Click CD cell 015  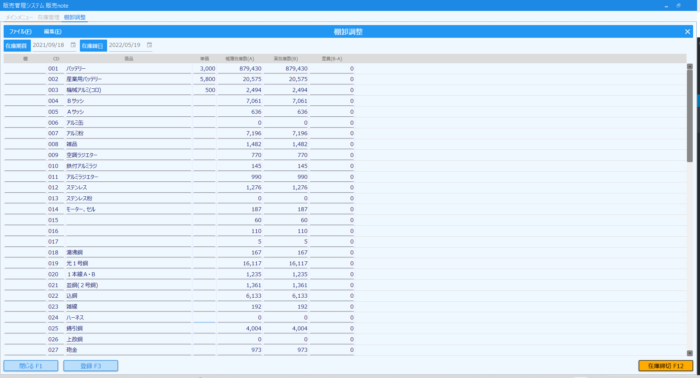(56, 220)
